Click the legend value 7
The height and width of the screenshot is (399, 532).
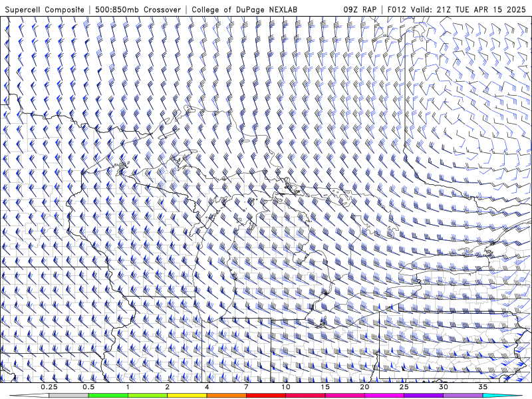click(246, 387)
